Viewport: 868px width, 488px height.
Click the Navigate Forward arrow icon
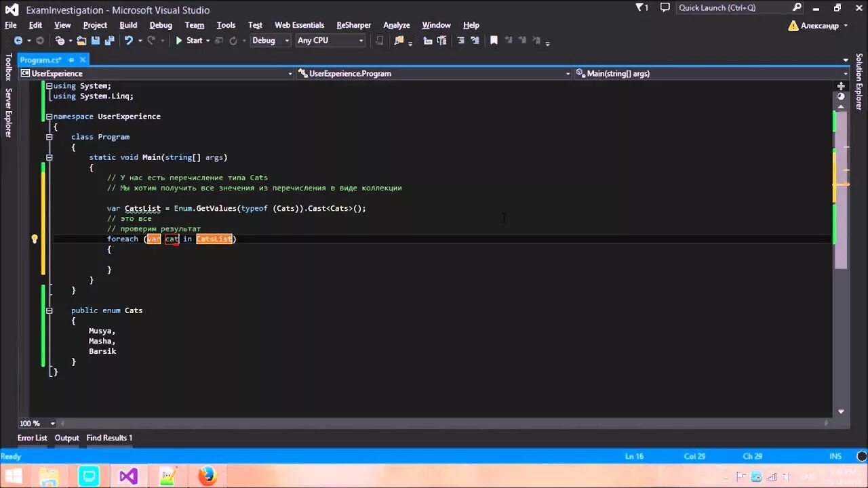pos(40,41)
